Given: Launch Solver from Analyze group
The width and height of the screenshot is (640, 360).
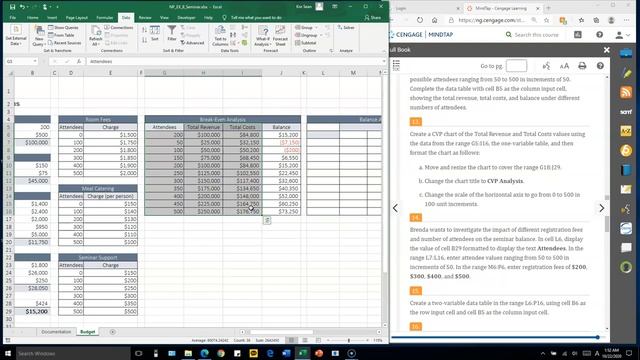Looking at the screenshot, I should point(346,27).
